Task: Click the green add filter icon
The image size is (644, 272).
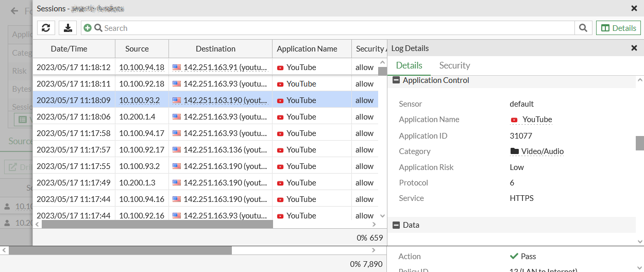Action: click(x=88, y=28)
